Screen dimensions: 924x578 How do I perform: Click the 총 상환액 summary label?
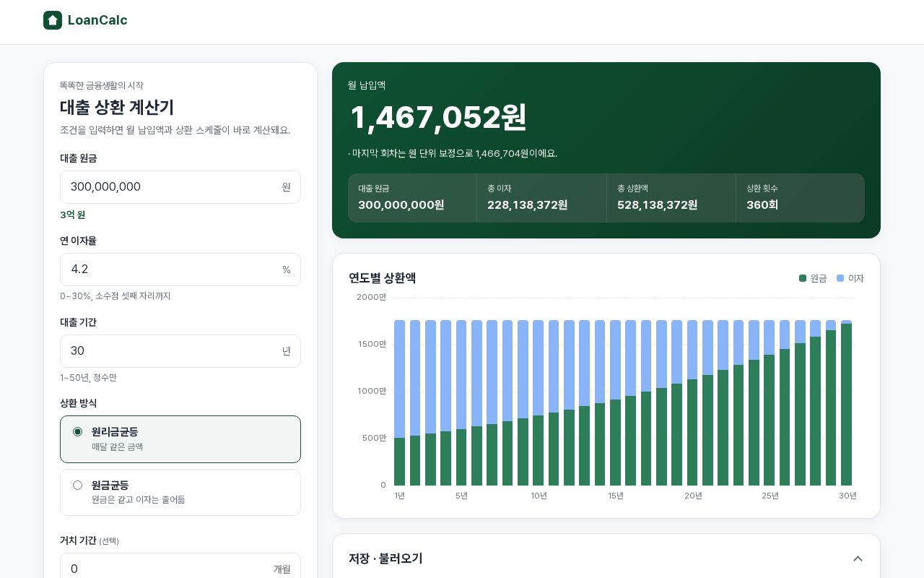(x=633, y=189)
